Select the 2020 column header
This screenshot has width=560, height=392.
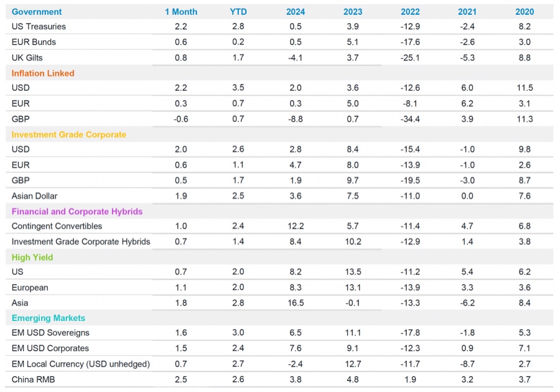525,11
